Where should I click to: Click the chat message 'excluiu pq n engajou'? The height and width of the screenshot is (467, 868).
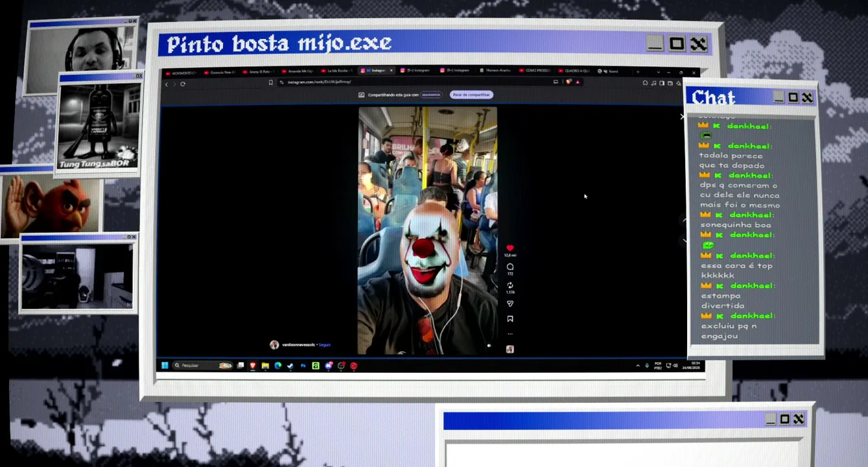coord(729,331)
